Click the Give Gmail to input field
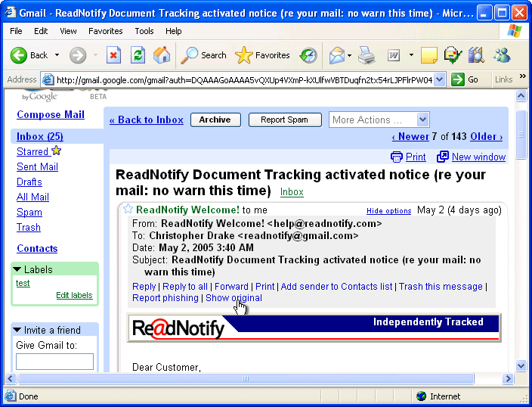The image size is (532, 407). 54,362
